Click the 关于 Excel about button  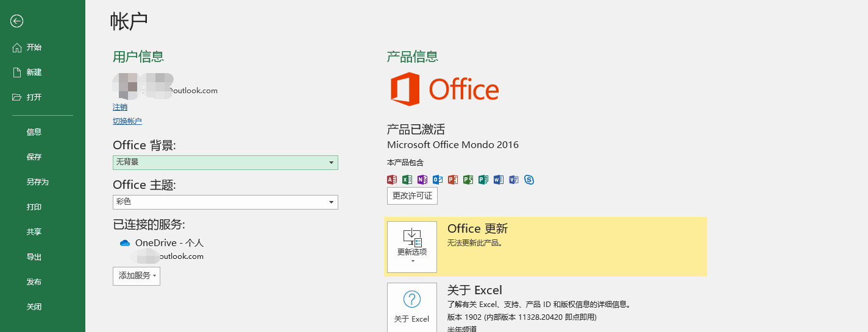pos(412,307)
